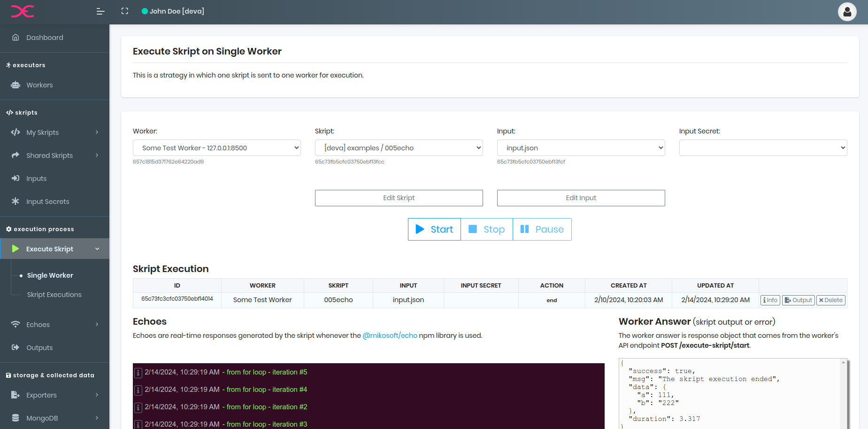Expand Echoes menu chevron
Viewport: 868px width, 429px height.
click(97, 324)
